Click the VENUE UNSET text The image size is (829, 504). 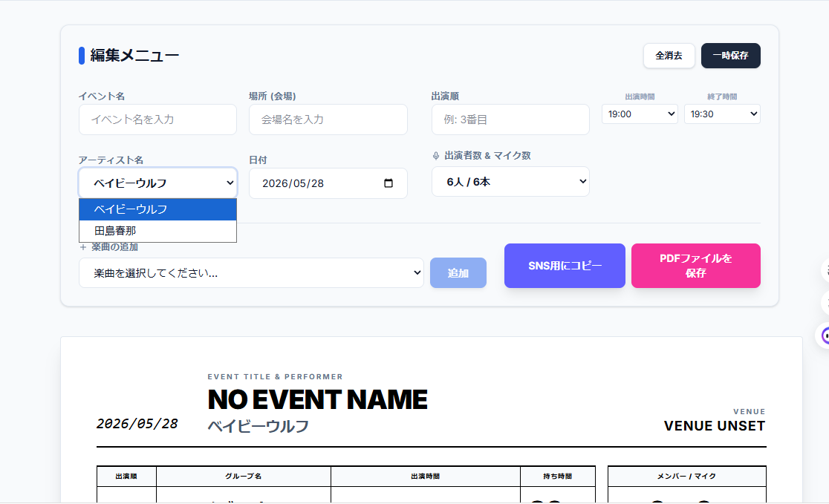(x=715, y=426)
